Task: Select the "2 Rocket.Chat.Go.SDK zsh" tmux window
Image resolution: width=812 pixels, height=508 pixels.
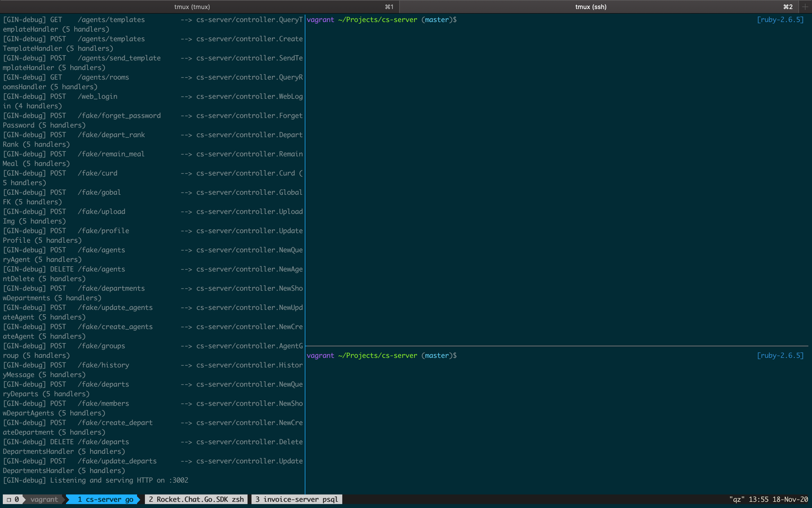Action: click(196, 499)
